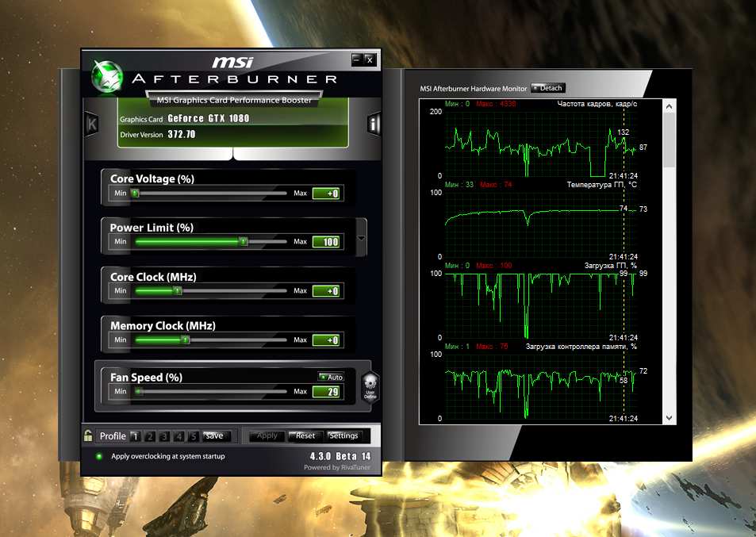Click the Reset button
756x537 pixels.
pos(305,435)
